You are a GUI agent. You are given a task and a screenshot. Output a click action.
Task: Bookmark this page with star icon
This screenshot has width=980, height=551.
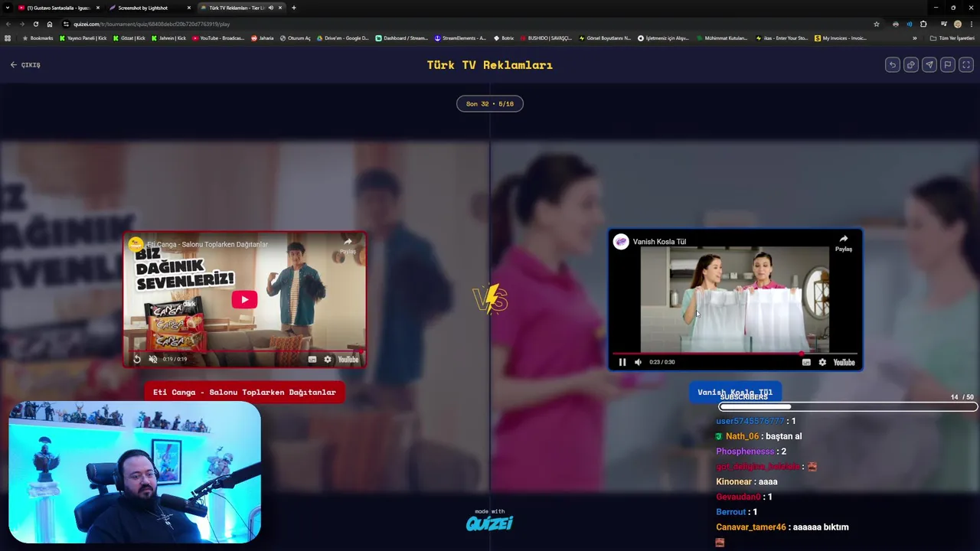877,24
